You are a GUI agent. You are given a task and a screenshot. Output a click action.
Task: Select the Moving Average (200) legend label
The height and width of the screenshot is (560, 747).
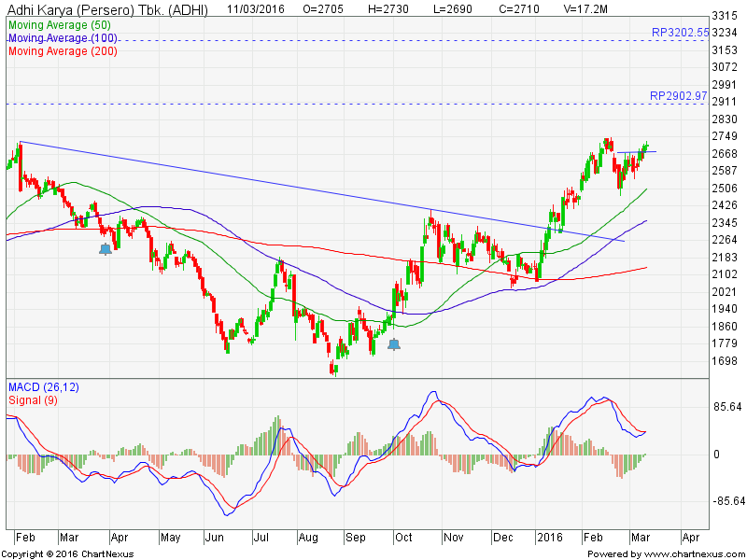tap(62, 50)
